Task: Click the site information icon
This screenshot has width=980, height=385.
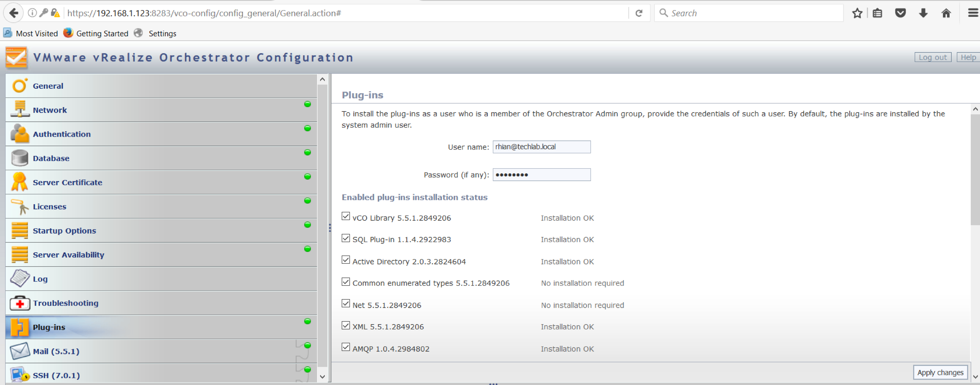Action: [x=32, y=13]
